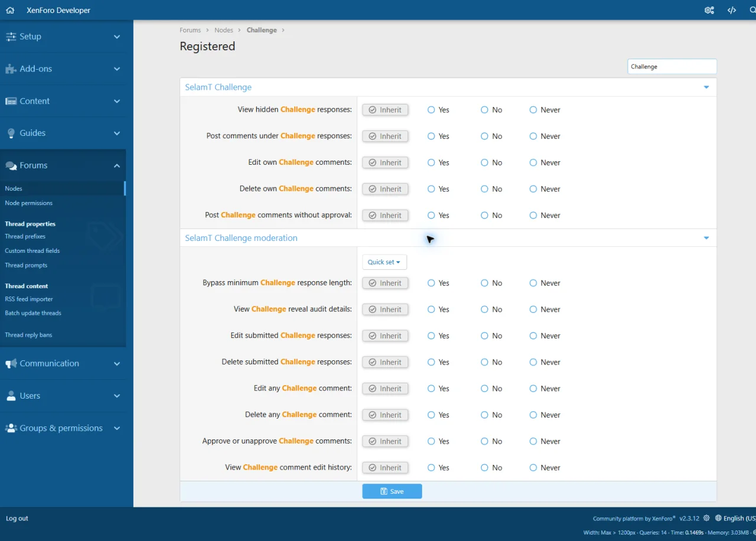Open Batch update threads in sidebar
The width and height of the screenshot is (756, 541).
click(x=33, y=314)
